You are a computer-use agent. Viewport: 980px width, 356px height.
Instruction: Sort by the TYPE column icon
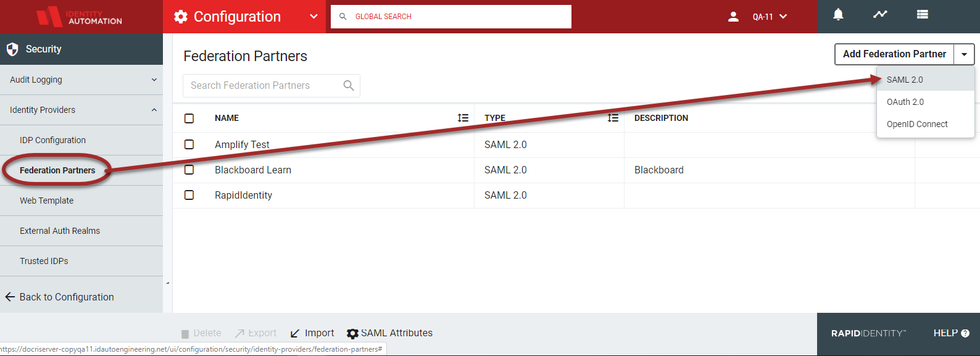tap(613, 118)
